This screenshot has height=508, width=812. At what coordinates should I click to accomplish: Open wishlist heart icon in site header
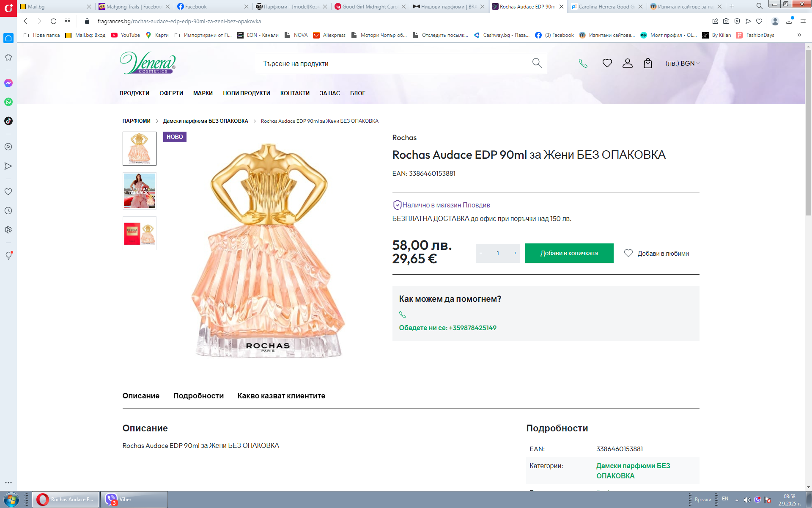pyautogui.click(x=607, y=63)
